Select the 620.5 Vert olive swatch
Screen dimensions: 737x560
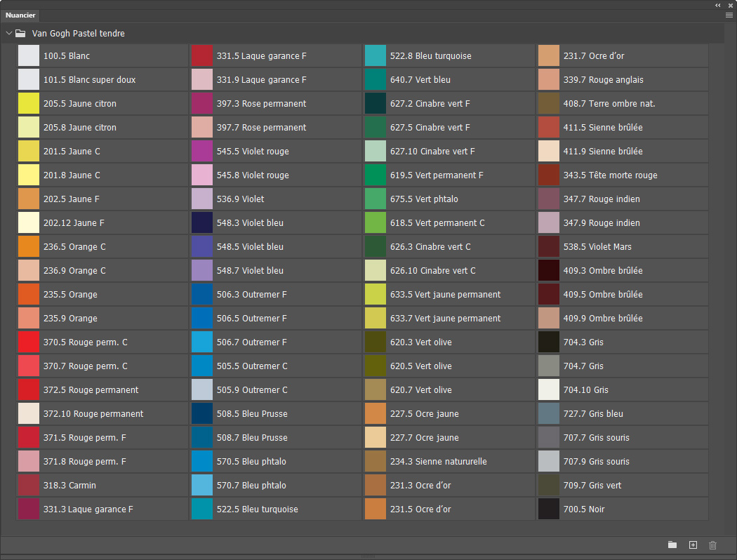click(376, 366)
